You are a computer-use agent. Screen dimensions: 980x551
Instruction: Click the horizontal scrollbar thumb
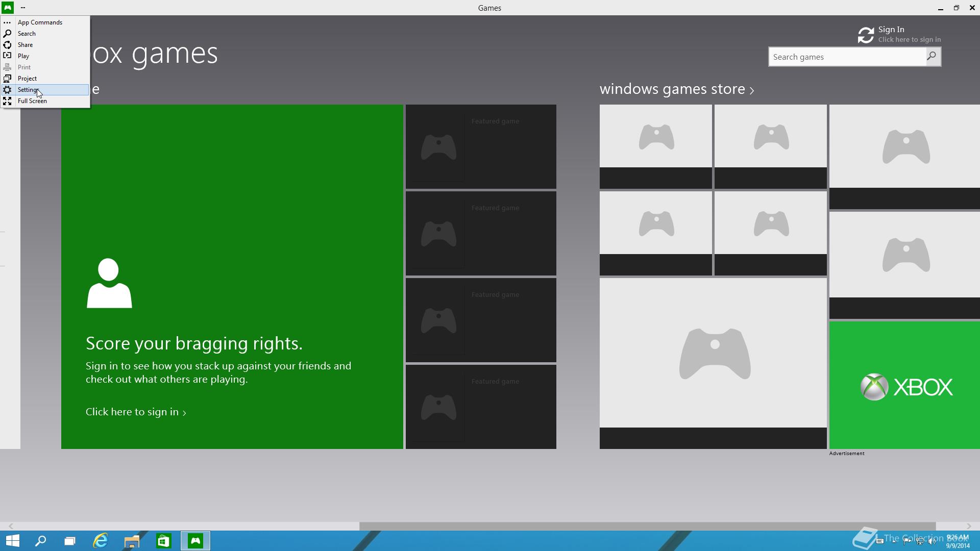(647, 526)
